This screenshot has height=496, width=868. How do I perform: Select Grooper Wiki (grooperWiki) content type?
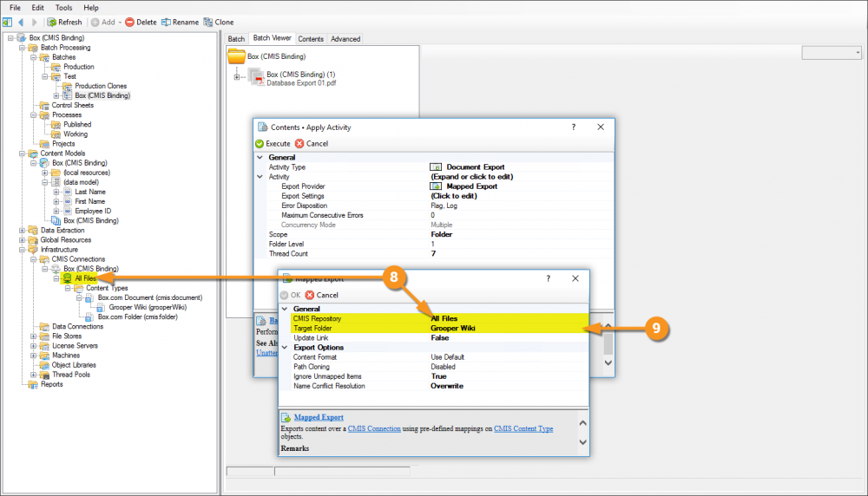[x=148, y=308]
